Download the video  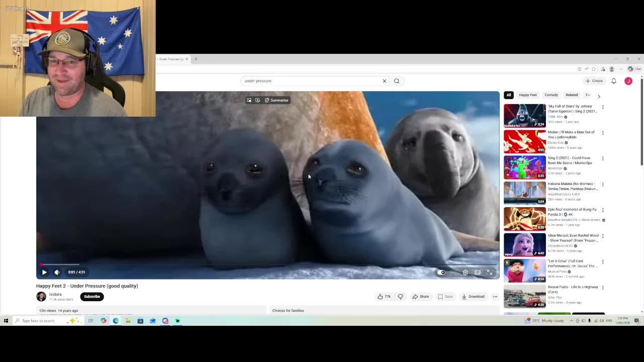[473, 297]
